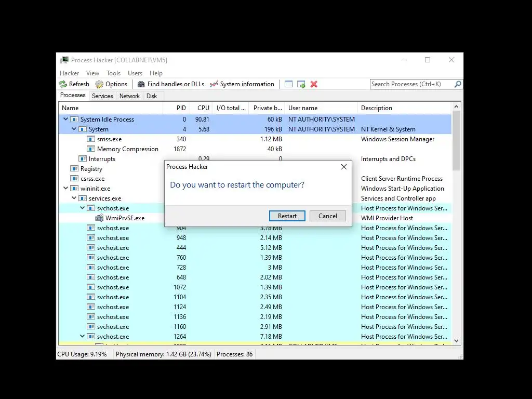Collapse svchost.exe parent of WmiPrvSE.exe
Image resolution: width=532 pixels, height=399 pixels.
point(83,208)
